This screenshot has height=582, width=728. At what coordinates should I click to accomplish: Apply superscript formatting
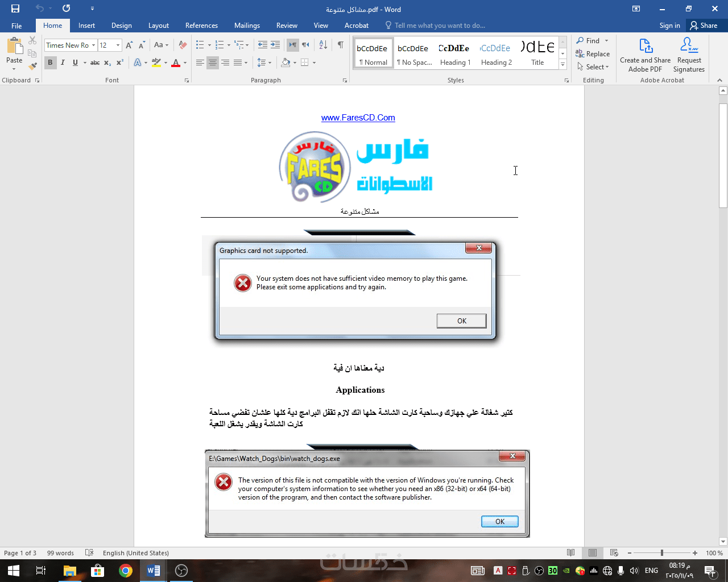click(x=120, y=63)
